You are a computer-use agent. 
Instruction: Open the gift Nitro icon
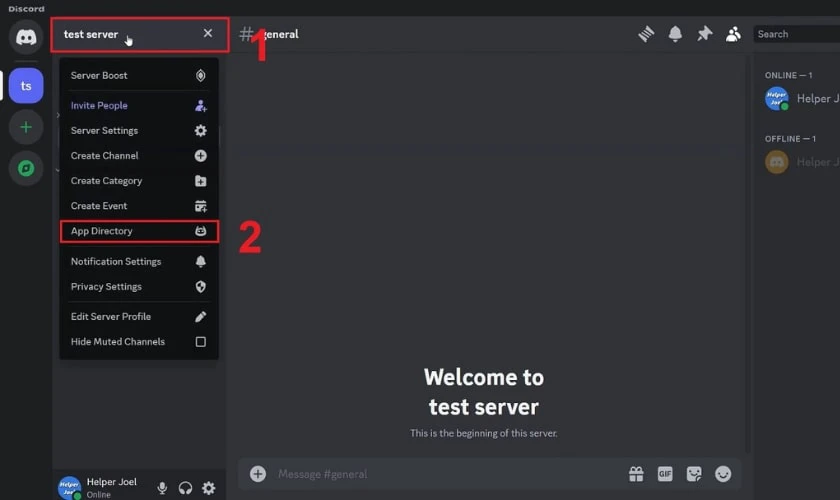pos(636,474)
